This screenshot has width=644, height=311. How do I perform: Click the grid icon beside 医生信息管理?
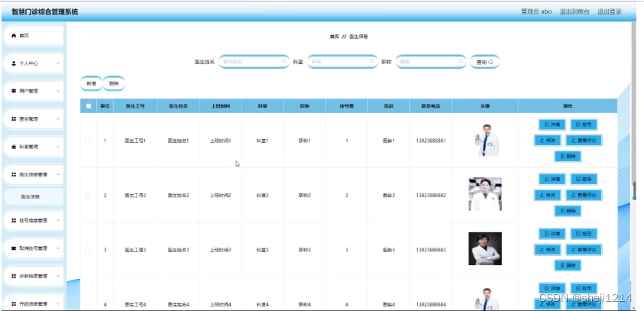14,174
